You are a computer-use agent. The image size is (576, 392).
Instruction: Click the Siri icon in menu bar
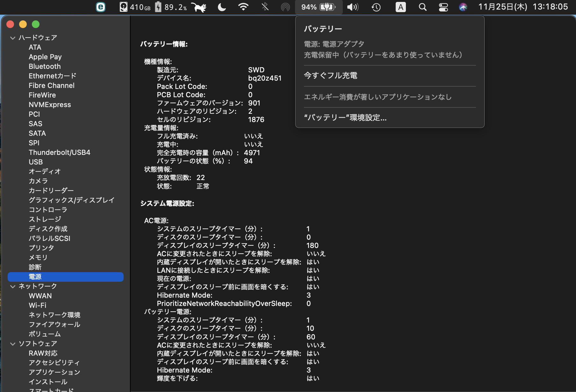coord(463,7)
